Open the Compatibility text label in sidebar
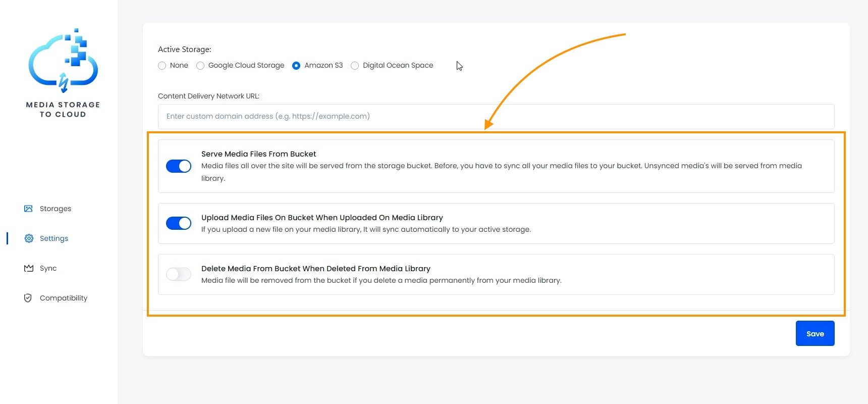The width and height of the screenshot is (868, 404). tap(64, 298)
